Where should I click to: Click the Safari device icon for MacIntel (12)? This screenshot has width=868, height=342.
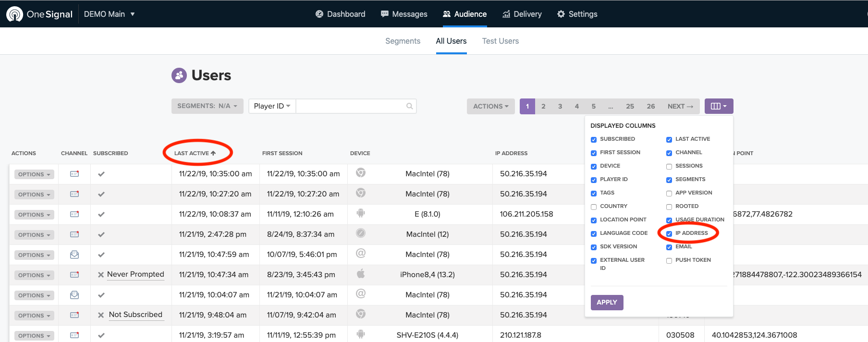[361, 233]
